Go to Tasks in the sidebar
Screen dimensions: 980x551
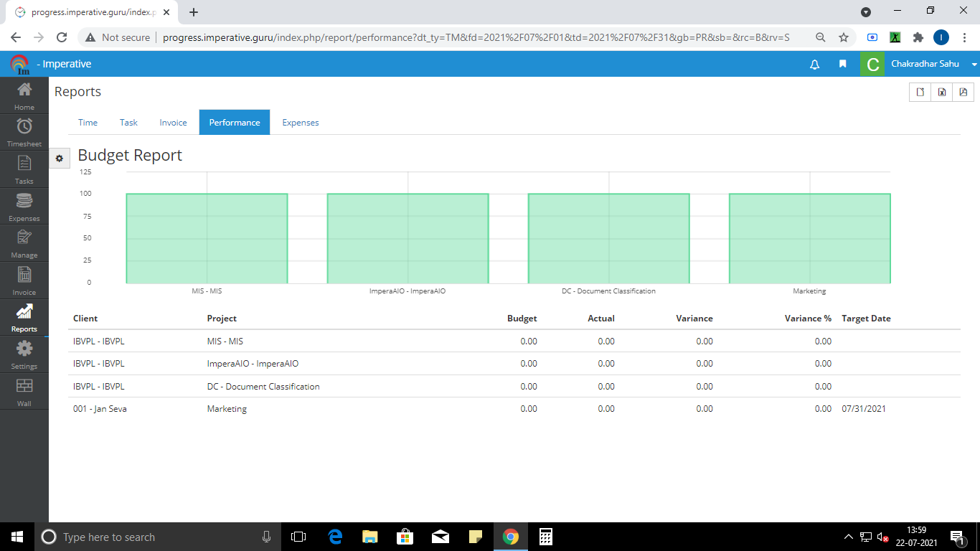tap(24, 169)
